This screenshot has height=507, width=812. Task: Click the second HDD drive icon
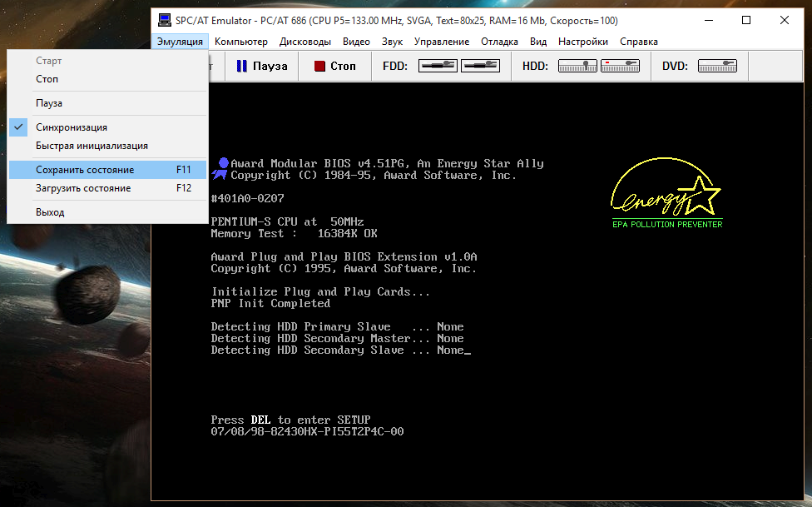620,66
